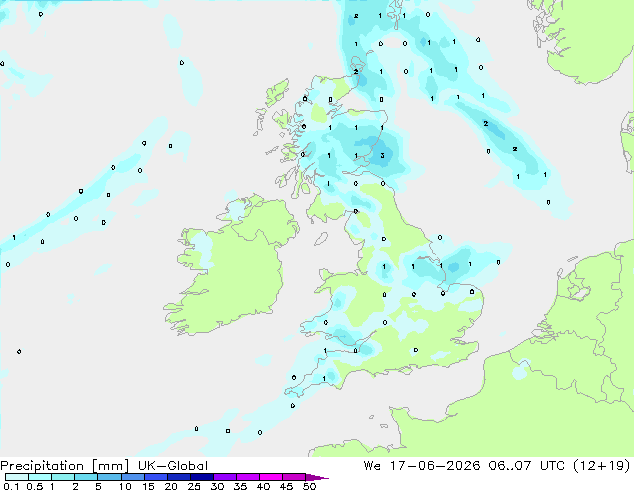Click the 25–30 mm dark blue legend swatch

click(202, 477)
